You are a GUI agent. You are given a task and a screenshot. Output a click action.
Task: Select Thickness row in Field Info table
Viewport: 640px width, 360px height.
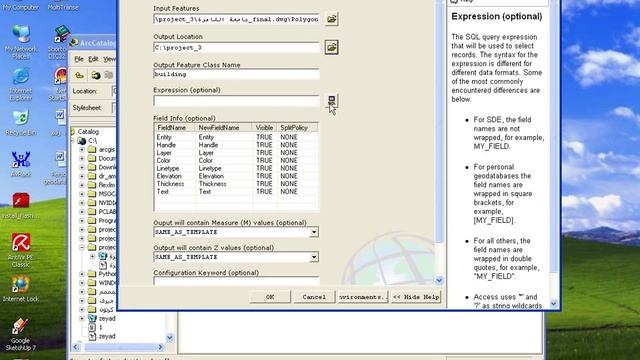coord(236,184)
